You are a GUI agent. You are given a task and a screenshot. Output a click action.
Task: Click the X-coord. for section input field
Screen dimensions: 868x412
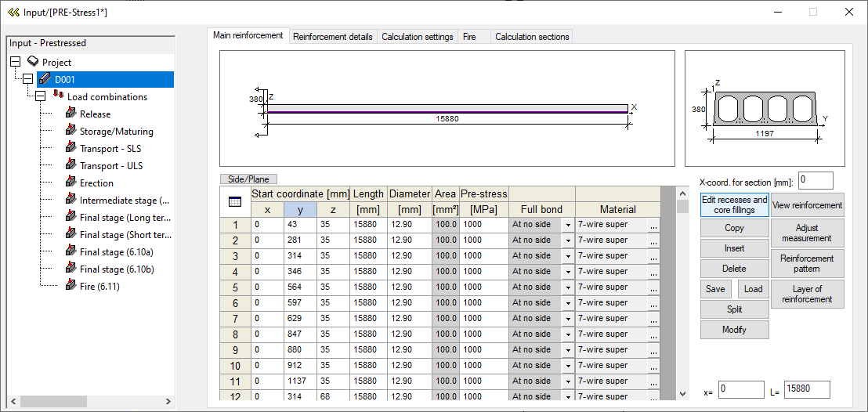coord(816,180)
